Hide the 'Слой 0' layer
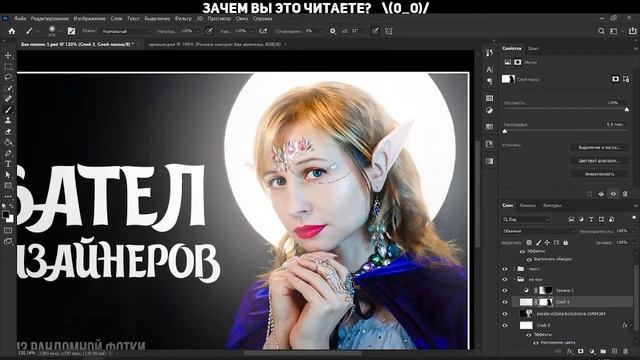Image resolution: width=640 pixels, height=360 pixels. (505, 325)
